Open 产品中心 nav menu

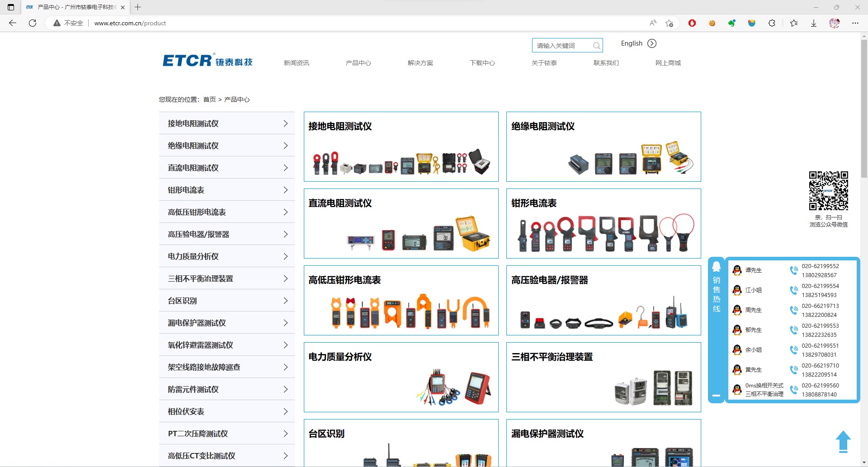pyautogui.click(x=359, y=63)
